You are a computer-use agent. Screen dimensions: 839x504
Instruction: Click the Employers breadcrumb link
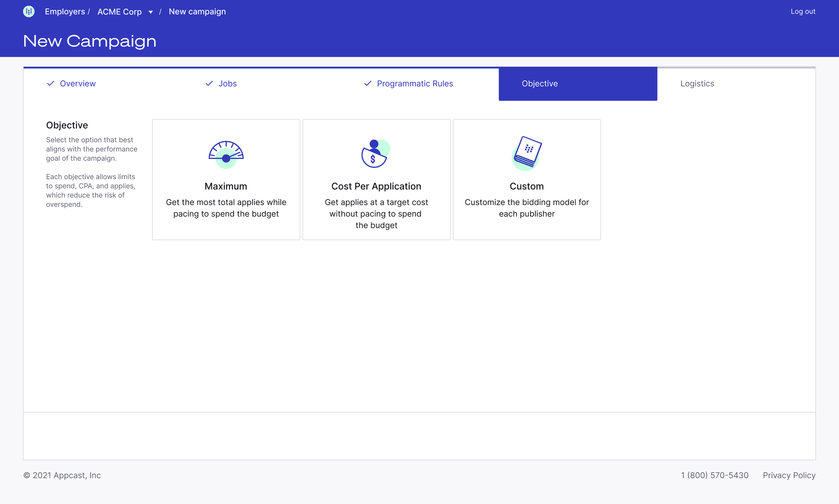pos(65,11)
